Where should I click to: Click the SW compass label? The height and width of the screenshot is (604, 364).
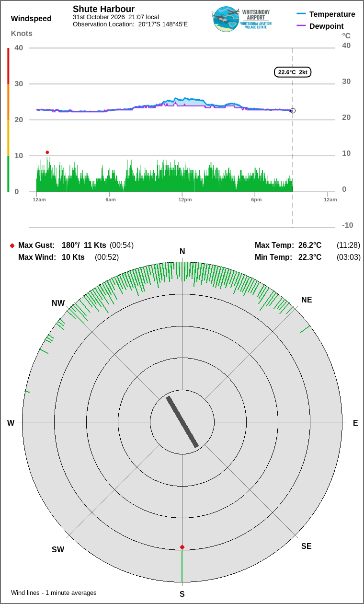coord(58,550)
